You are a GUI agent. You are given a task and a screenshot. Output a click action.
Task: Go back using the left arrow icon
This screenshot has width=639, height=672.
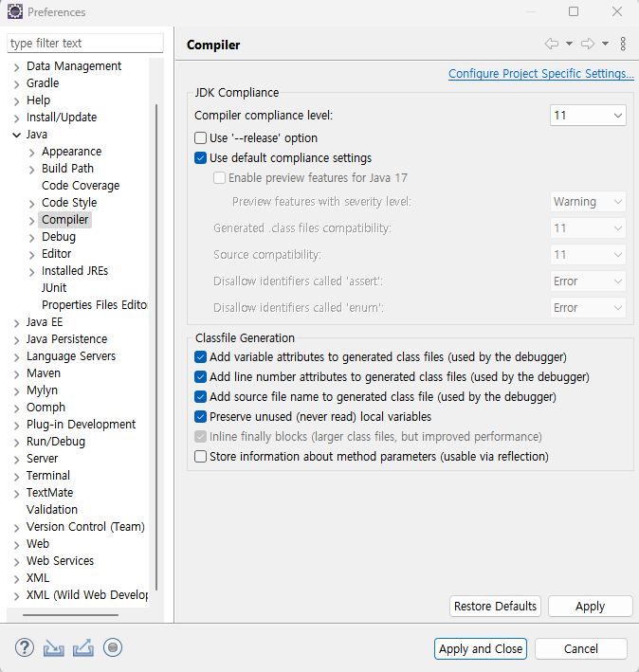[x=552, y=44]
